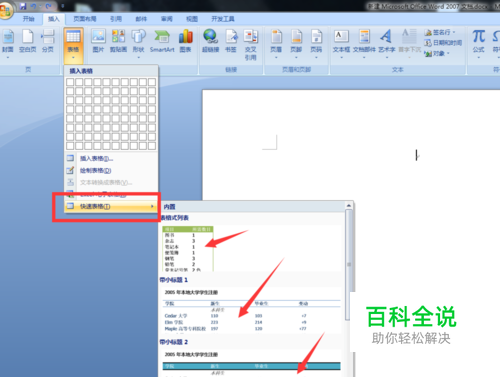Insert 艺术字 WordArt
Image resolution: width=500 pixels, height=377 pixels.
387,45
